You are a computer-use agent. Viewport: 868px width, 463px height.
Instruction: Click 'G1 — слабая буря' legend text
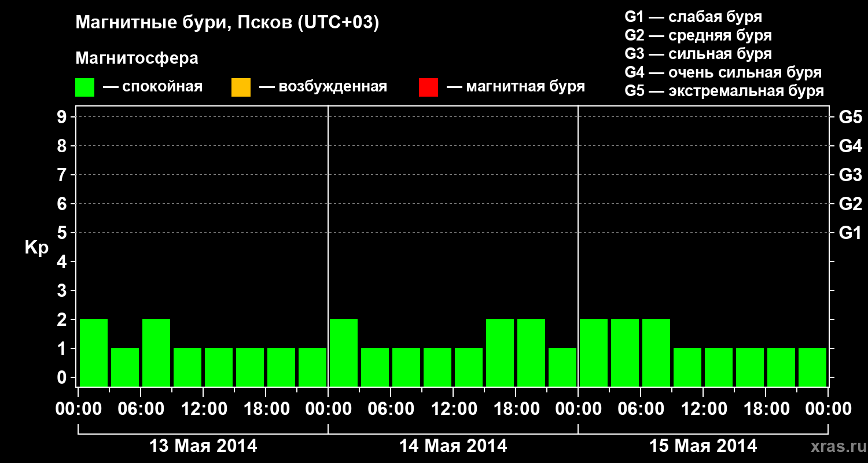[x=693, y=17]
